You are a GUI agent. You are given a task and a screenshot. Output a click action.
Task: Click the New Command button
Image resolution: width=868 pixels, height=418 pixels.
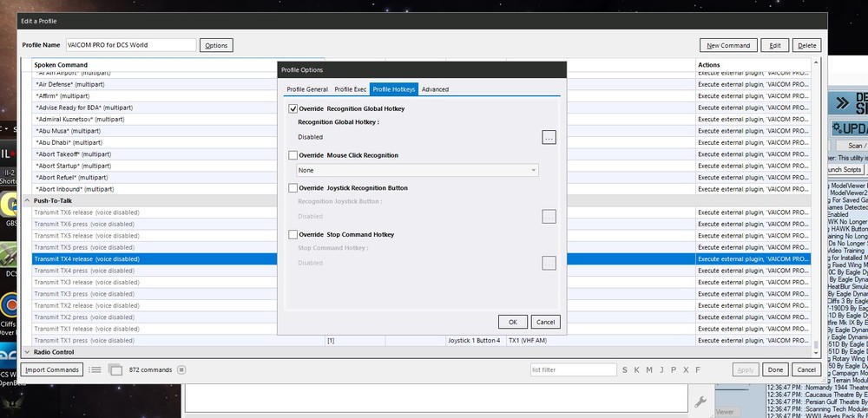728,45
